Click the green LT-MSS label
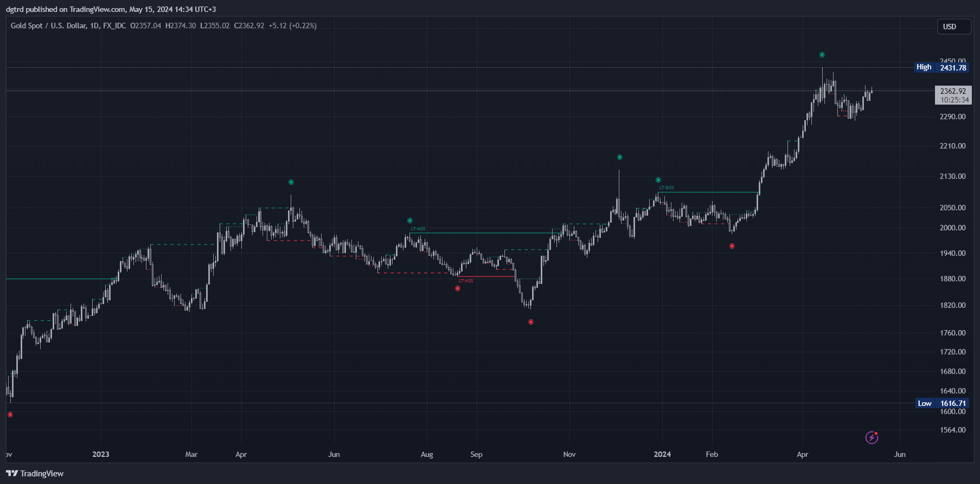This screenshot has height=484, width=980. point(418,229)
